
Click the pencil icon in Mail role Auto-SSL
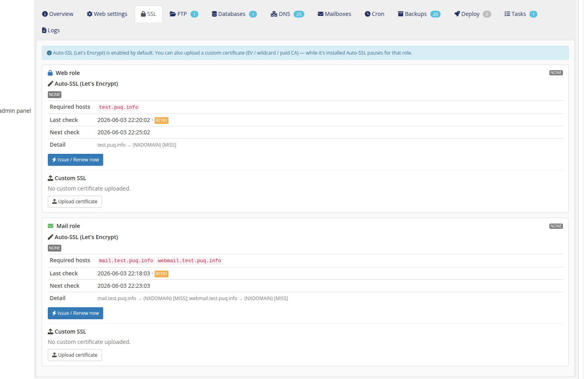[x=51, y=237]
